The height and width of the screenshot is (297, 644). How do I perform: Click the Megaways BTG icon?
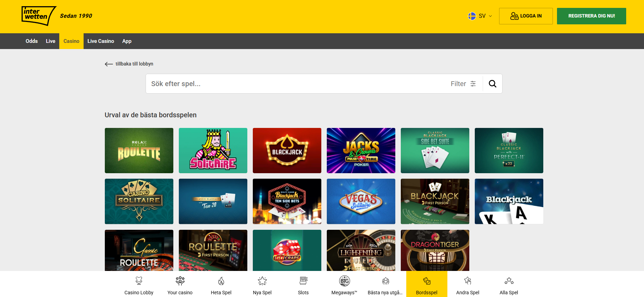point(345,281)
